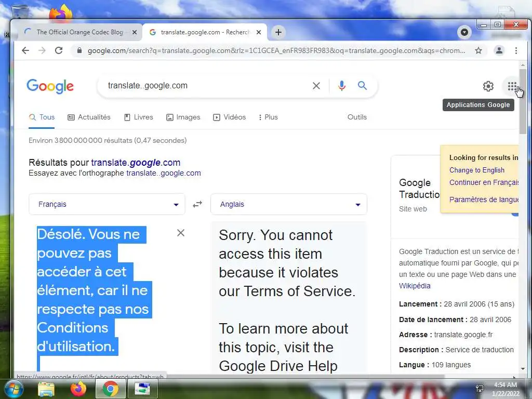The height and width of the screenshot is (399, 532).
Task: Switch to the Livres results tab
Action: 138,117
